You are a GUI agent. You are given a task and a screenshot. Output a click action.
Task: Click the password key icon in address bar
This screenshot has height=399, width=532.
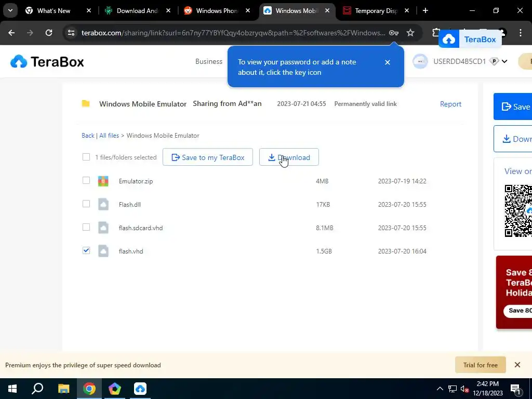pyautogui.click(x=394, y=33)
